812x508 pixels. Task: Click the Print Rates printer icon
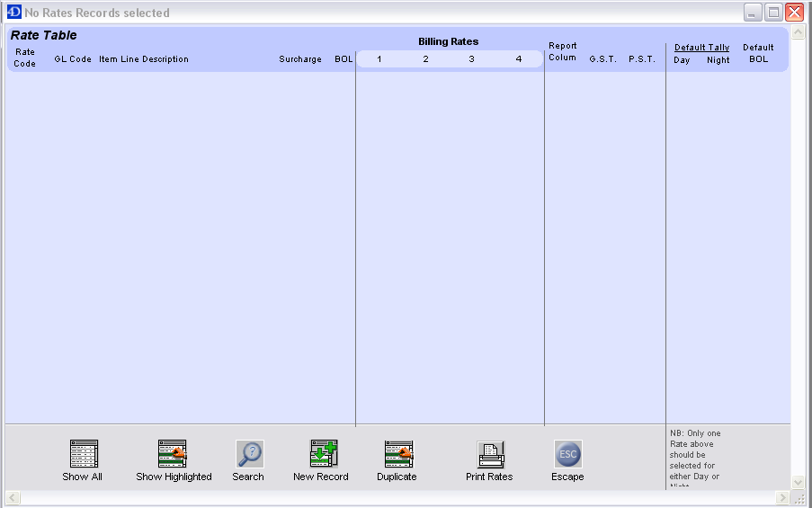point(490,454)
